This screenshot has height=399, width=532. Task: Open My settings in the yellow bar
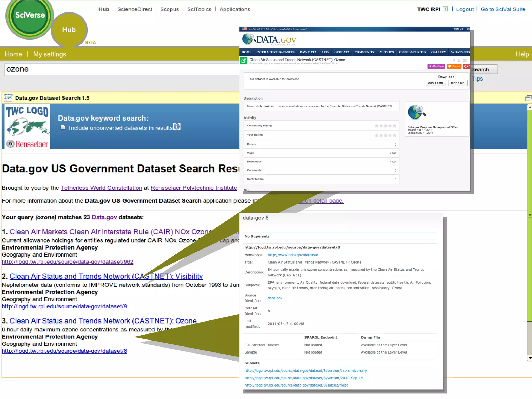tap(50, 54)
